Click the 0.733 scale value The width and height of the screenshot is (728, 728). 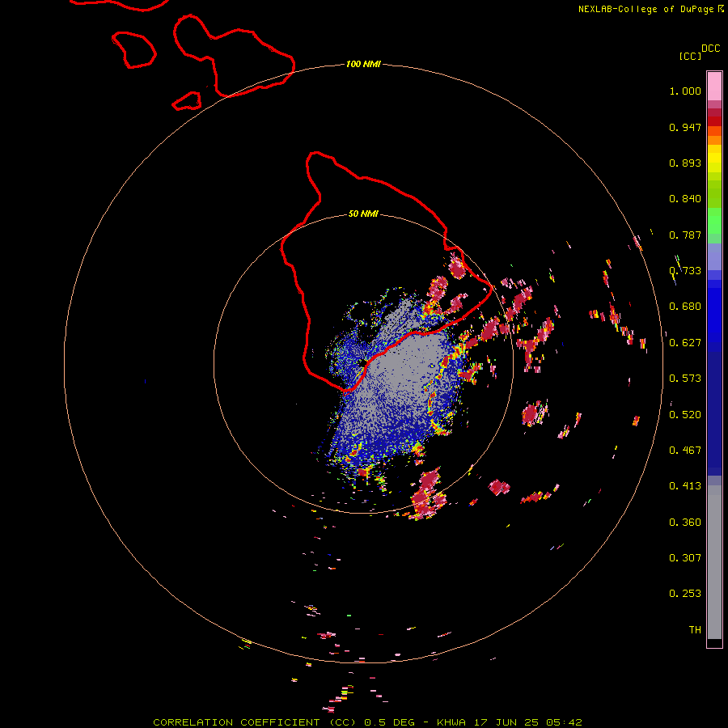685,271
